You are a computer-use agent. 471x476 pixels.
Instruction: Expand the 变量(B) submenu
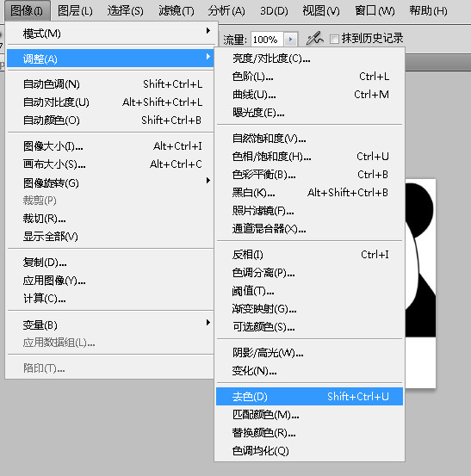pyautogui.click(x=110, y=325)
